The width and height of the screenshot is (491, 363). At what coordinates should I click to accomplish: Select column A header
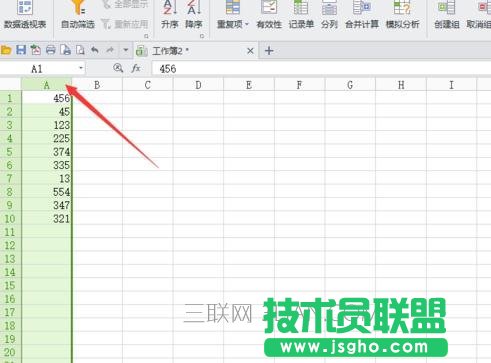tap(47, 85)
